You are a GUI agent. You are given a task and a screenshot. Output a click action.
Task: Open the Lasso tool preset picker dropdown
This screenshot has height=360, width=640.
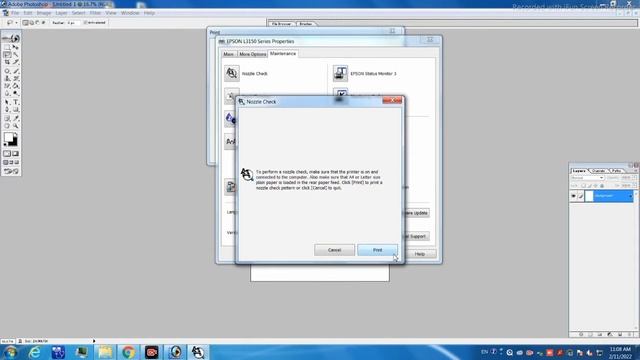16,23
